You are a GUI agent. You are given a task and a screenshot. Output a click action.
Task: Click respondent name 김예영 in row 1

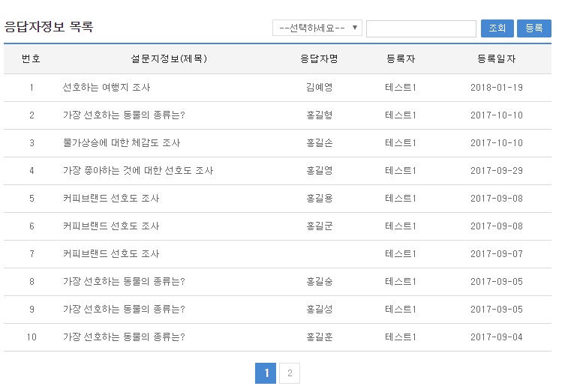(319, 88)
